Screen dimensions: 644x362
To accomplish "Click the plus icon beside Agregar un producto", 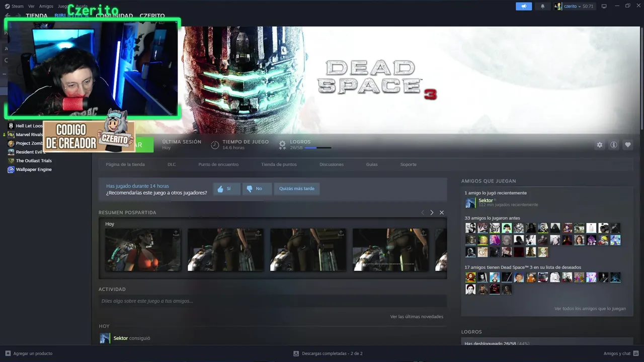I will [8, 353].
